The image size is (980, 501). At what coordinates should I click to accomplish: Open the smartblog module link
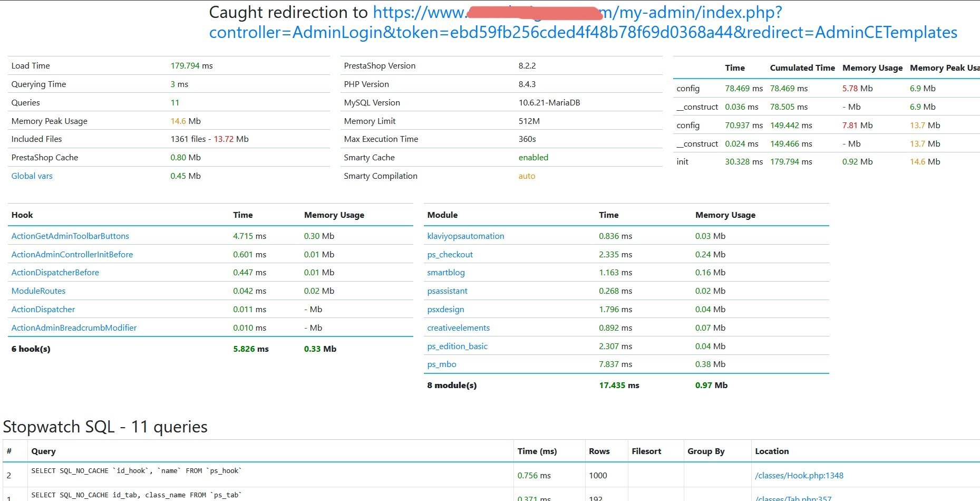[446, 273]
